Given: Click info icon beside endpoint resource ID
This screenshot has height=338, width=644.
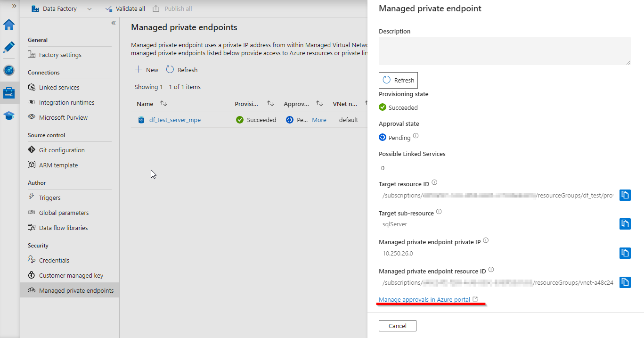Looking at the screenshot, I should tap(491, 270).
